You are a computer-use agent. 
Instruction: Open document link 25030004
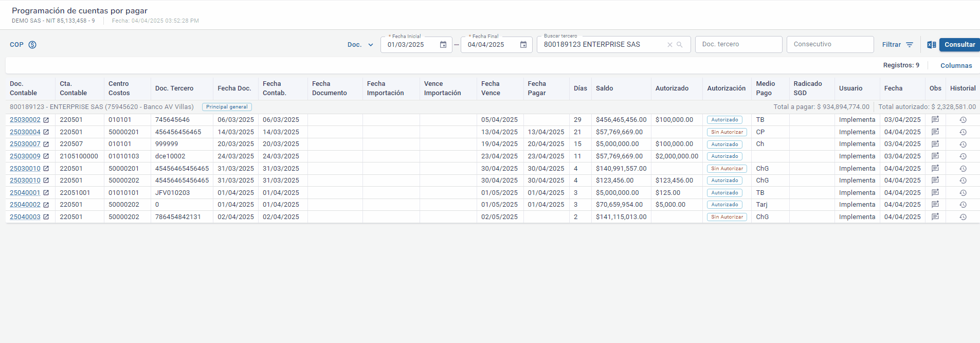tap(25, 132)
